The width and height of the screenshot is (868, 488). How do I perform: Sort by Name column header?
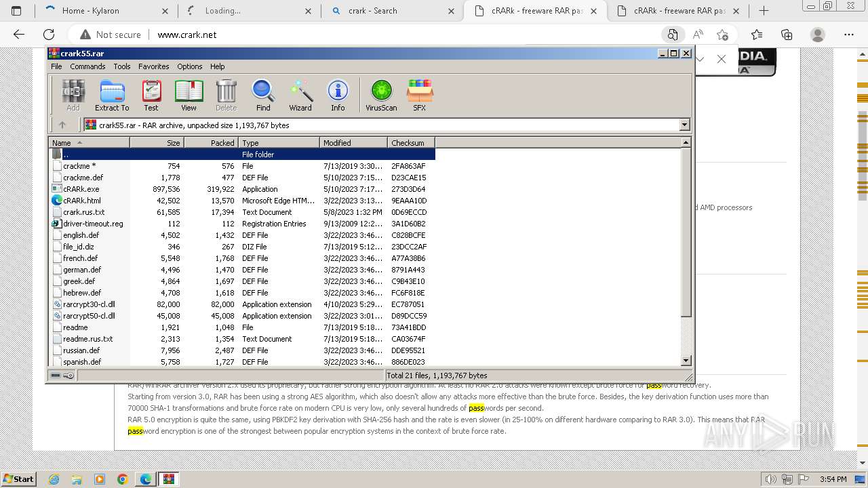90,142
